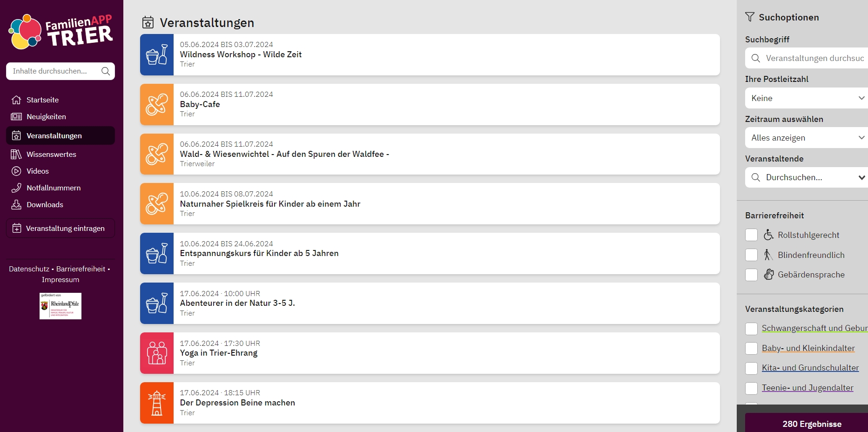868x432 pixels.
Task: Click the Baby-Cafe pacifier icon
Action: point(157,105)
